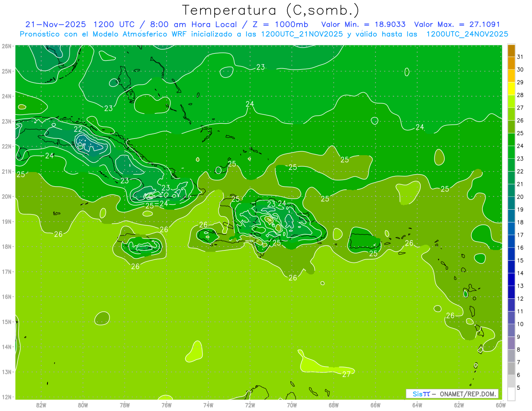The width and height of the screenshot is (532, 411).
Task: Click the 15N latitude axis label
Action: point(7,321)
